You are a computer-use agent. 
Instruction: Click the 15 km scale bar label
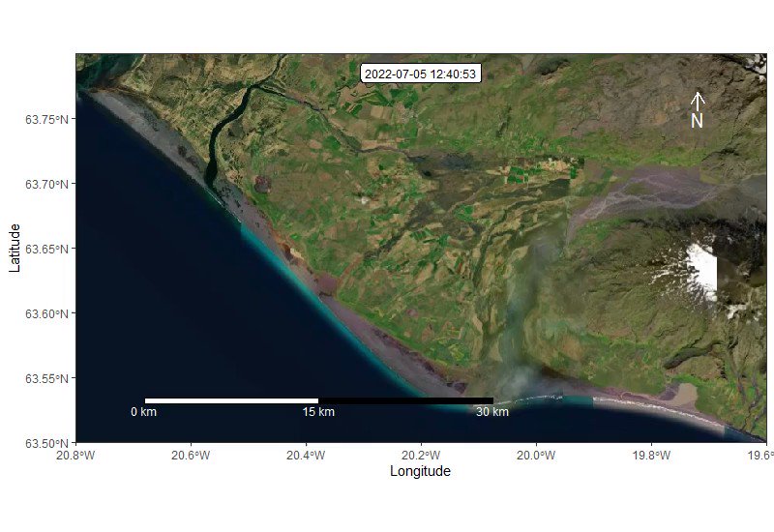(x=318, y=412)
